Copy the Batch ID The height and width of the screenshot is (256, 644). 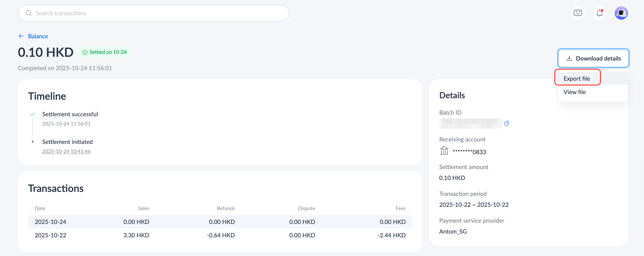pyautogui.click(x=506, y=123)
